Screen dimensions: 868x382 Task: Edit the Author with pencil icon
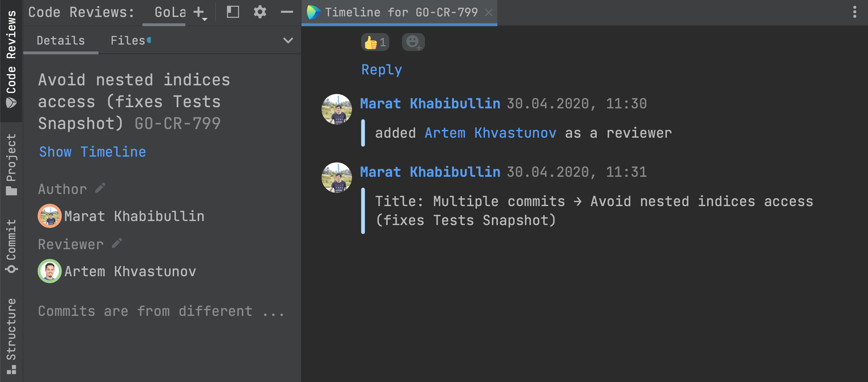click(100, 188)
